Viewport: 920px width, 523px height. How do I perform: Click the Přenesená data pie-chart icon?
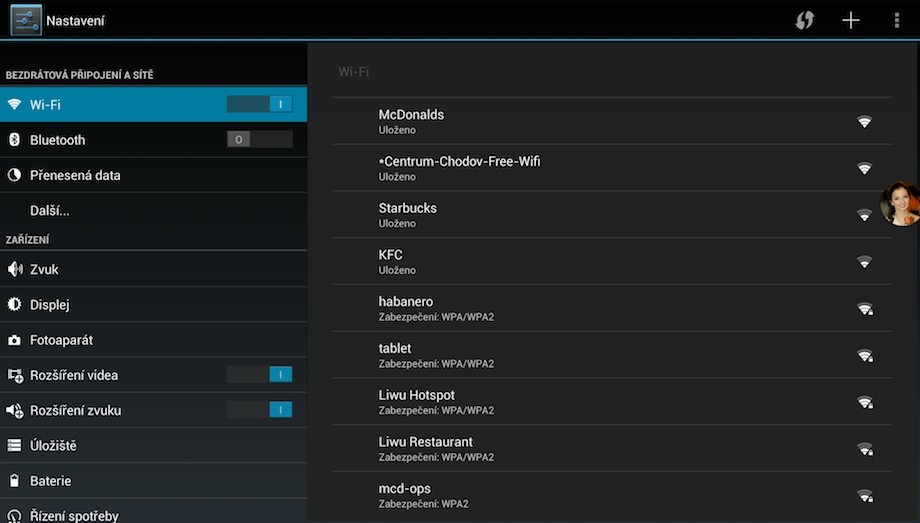pos(14,175)
